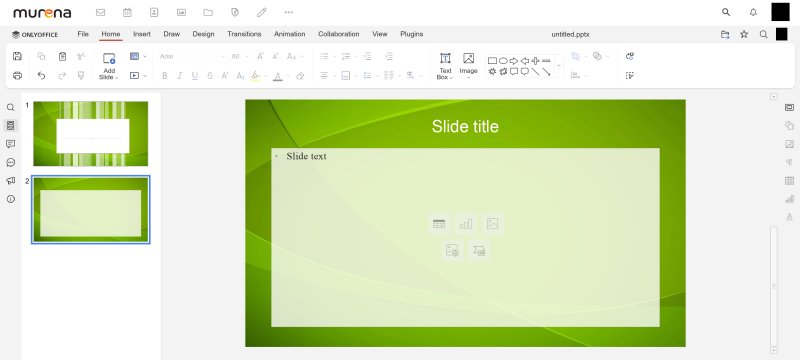Toggle Italic formatting
This screenshot has width=800, height=360.
[x=180, y=75]
